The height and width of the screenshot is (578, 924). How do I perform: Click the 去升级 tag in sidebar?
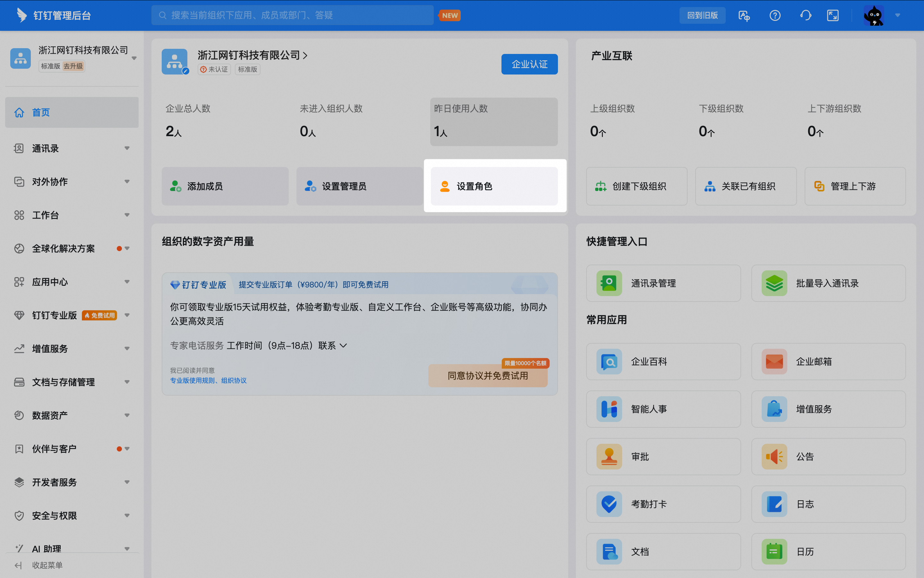tap(73, 66)
